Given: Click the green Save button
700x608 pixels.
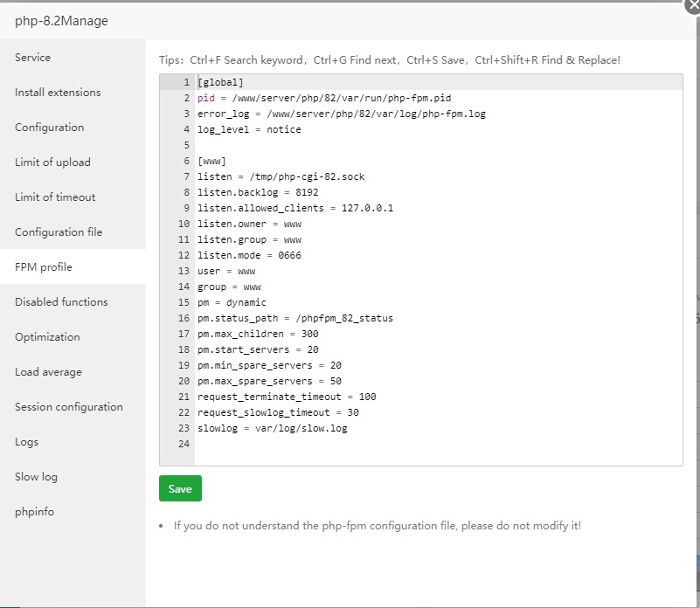Looking at the screenshot, I should [x=180, y=488].
